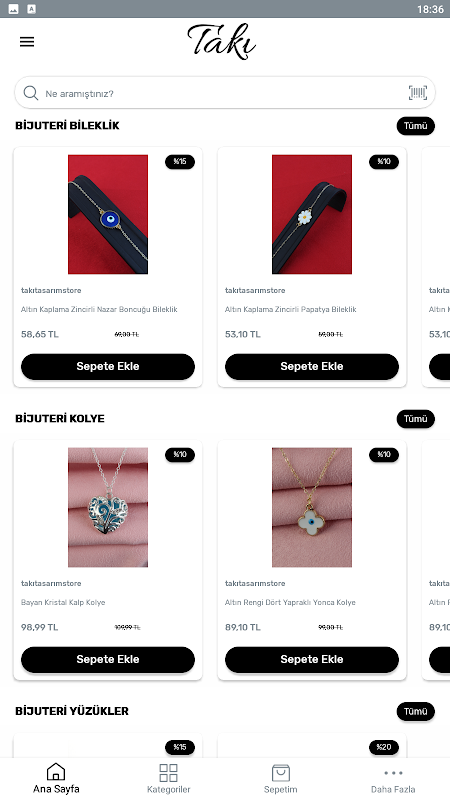Open Altın Rengi Dört Yapraklı Yonca Kolye title
450x800 pixels.
[x=290, y=603]
